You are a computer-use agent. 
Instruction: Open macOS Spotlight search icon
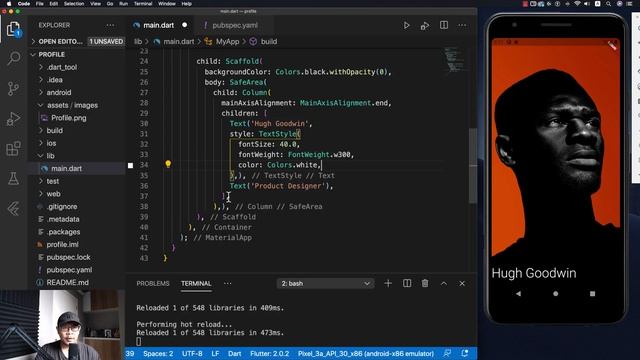coord(608,4)
